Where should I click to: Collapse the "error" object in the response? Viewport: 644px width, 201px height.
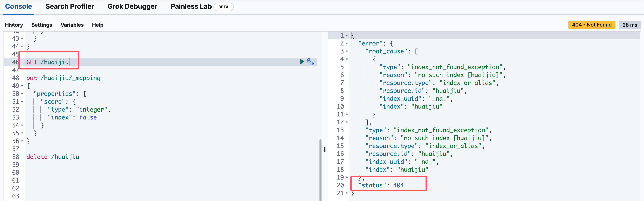(347, 43)
